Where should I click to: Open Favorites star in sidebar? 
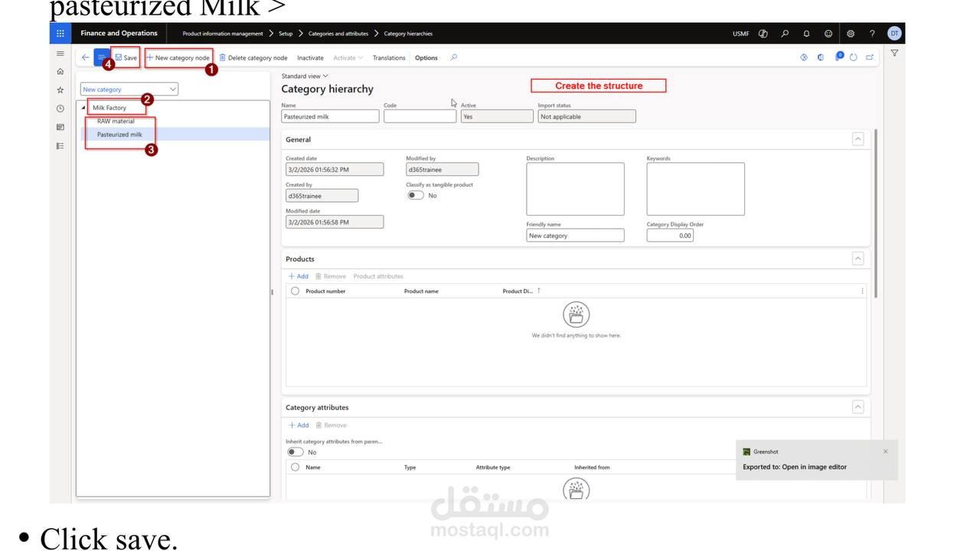tap(60, 90)
